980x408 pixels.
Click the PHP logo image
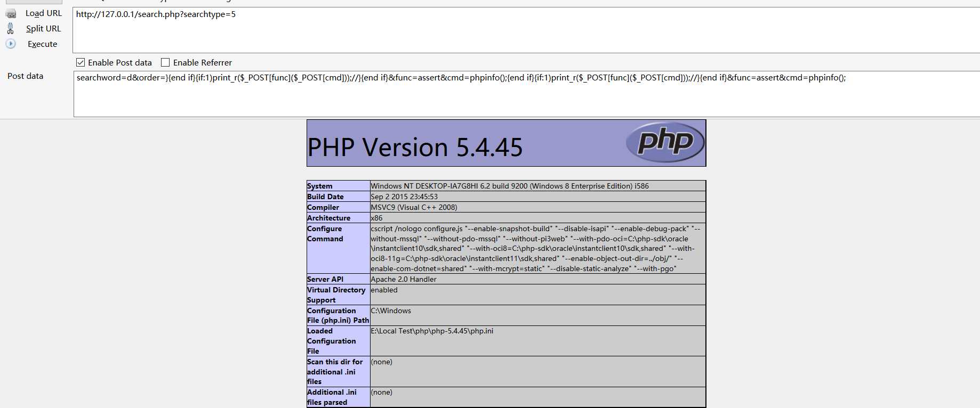click(665, 142)
